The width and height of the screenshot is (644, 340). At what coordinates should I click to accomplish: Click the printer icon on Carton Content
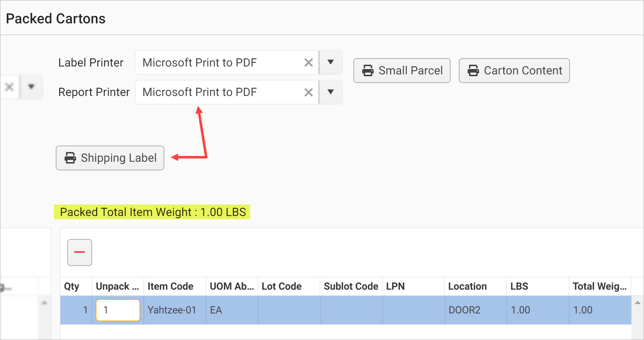473,70
